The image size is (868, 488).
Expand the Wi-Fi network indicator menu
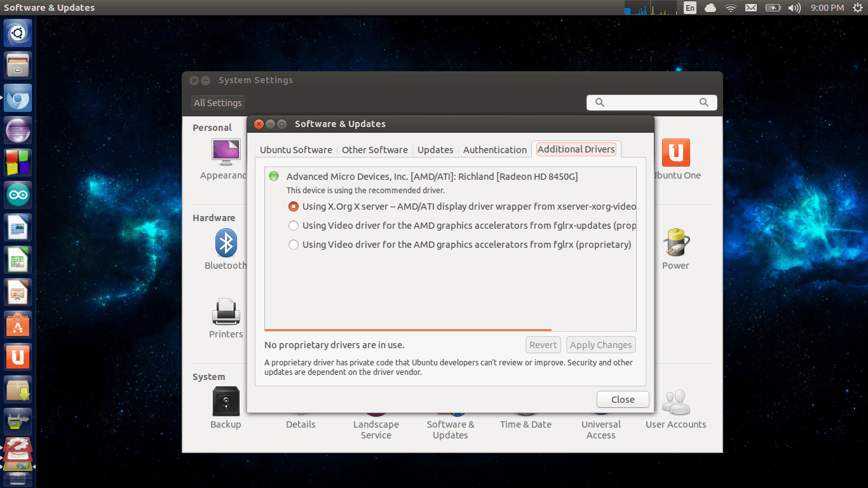(x=731, y=8)
